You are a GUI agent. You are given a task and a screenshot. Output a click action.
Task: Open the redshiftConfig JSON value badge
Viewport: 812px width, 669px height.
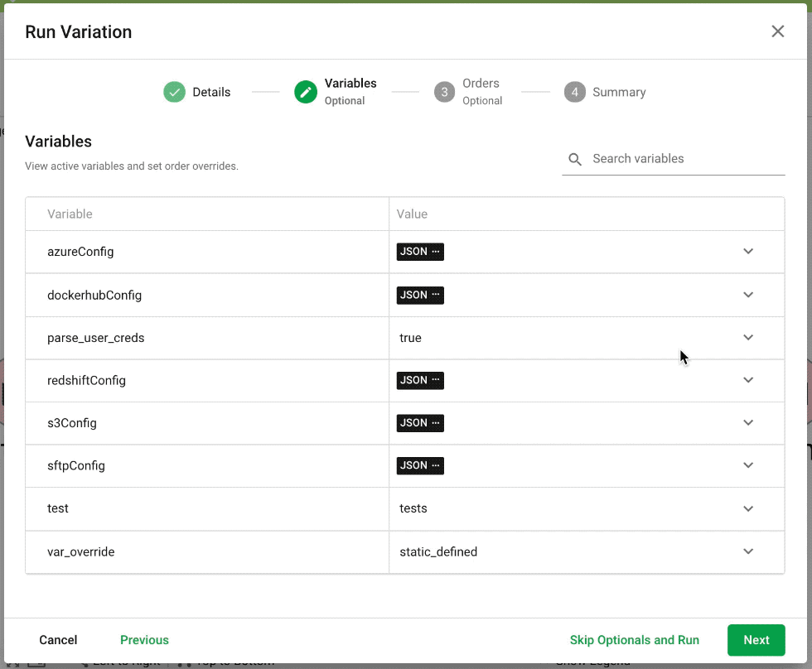[x=420, y=380]
